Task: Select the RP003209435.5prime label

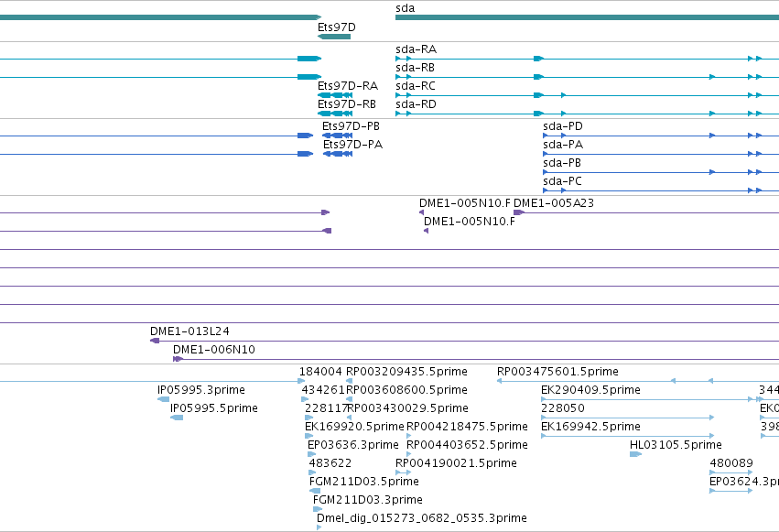Action: click(406, 372)
